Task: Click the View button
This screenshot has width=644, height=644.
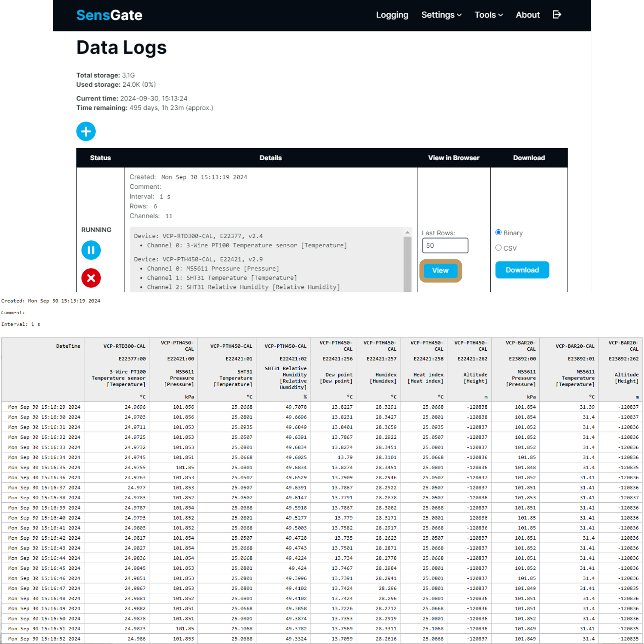Action: 440,270
